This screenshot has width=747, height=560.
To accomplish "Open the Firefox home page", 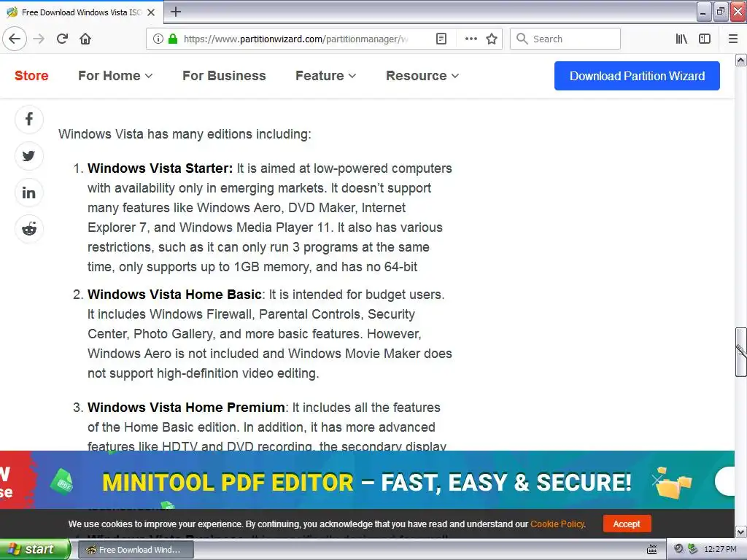I will [85, 39].
